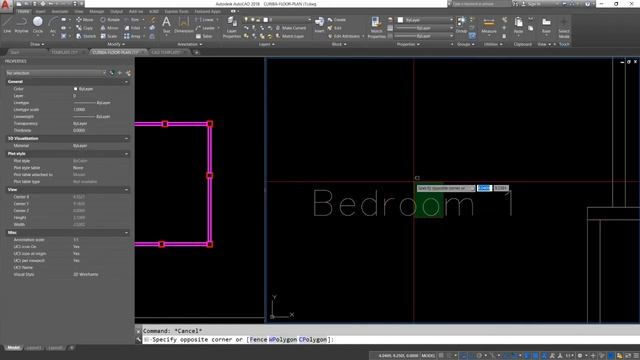Open the Home ribbon tab
Screen dimensions: 640x360
point(23,11)
